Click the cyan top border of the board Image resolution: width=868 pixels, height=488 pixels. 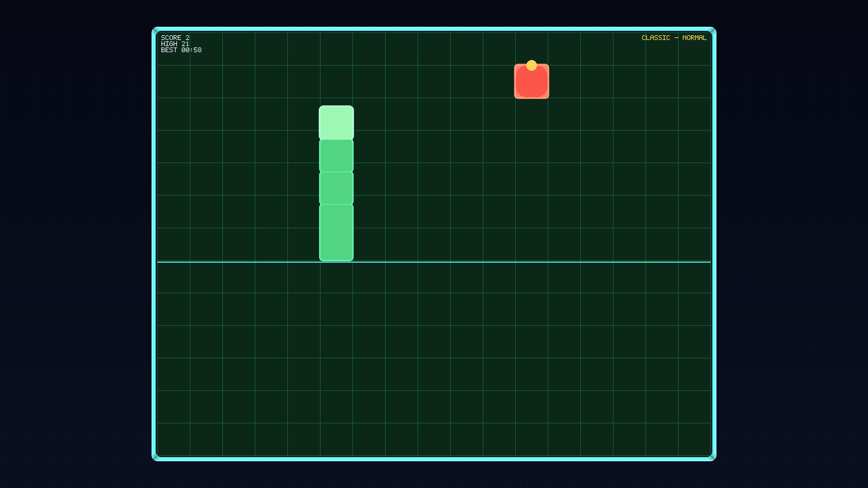point(434,29)
